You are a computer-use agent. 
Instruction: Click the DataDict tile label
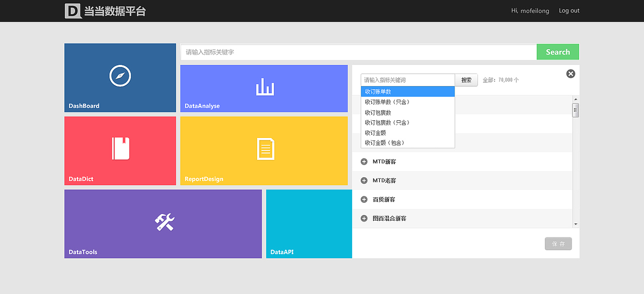pyautogui.click(x=81, y=179)
